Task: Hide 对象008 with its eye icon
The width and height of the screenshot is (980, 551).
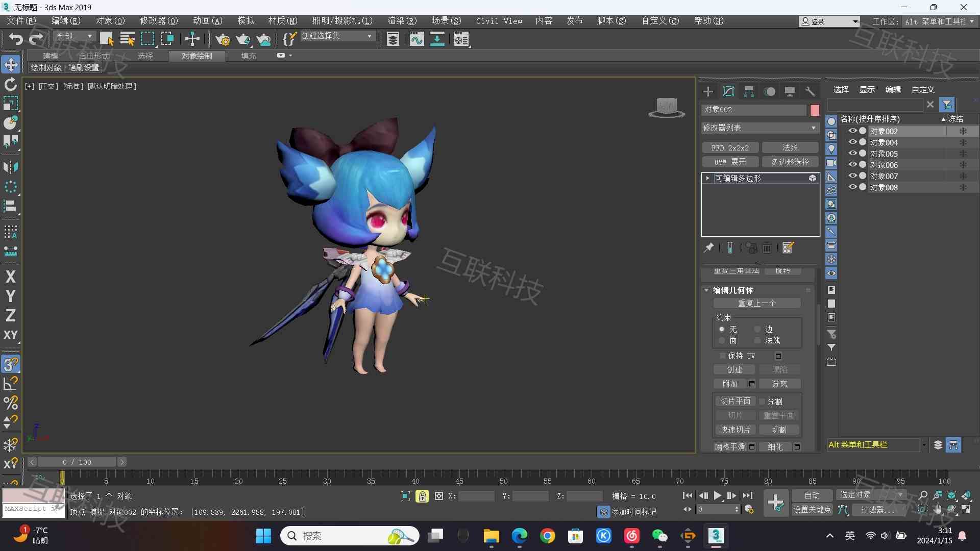Action: (852, 187)
